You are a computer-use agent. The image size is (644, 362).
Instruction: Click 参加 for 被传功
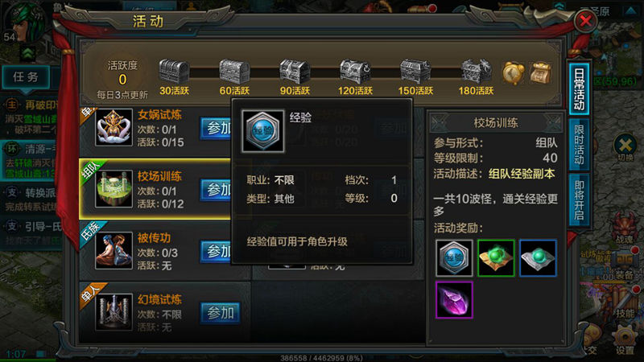click(x=217, y=251)
